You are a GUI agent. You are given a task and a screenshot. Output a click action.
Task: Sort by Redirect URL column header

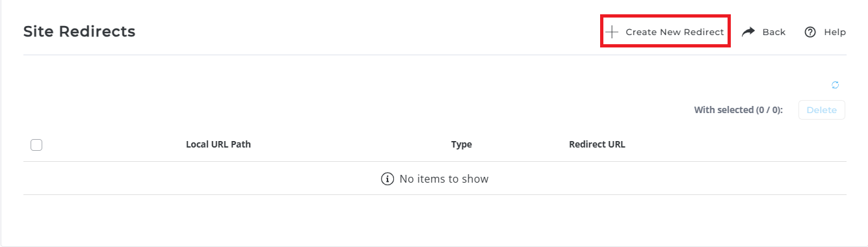click(597, 144)
